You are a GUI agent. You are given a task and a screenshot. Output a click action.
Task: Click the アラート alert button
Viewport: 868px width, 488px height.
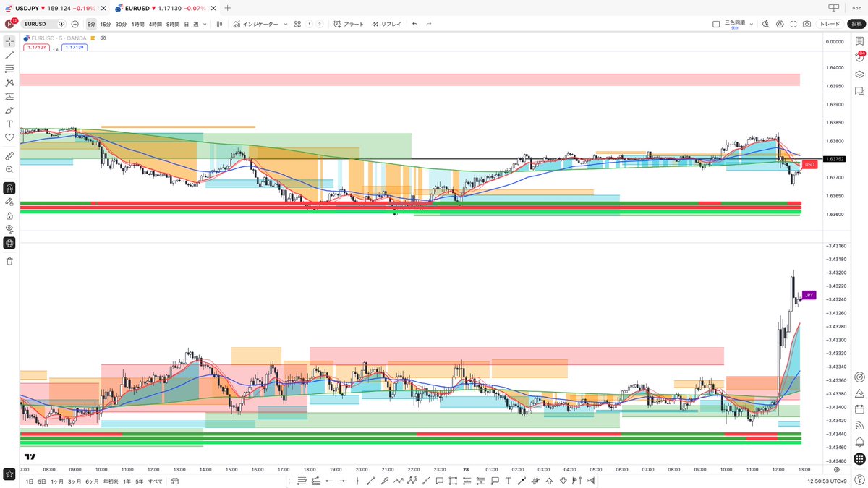[349, 24]
